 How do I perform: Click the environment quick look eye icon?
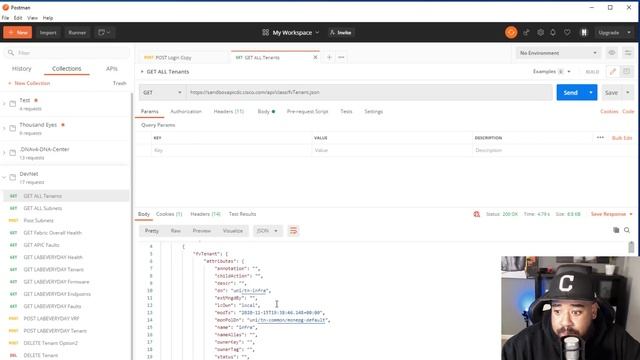[x=611, y=53]
